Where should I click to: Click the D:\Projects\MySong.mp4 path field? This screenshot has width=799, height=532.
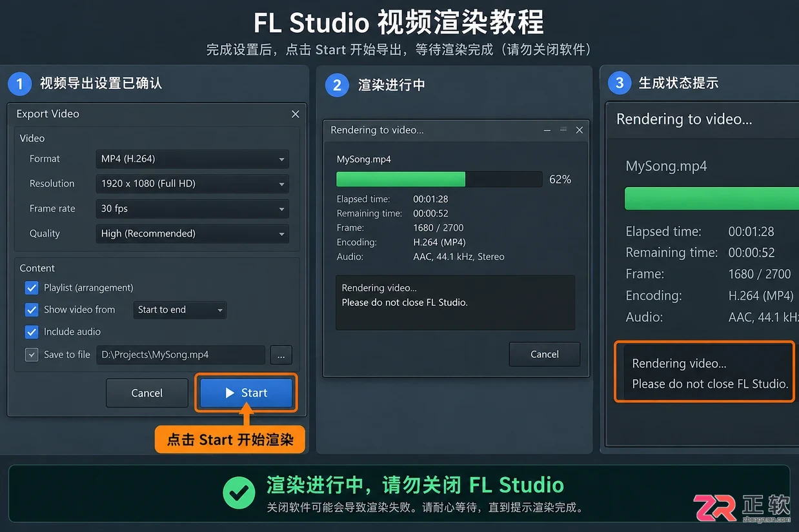[x=181, y=355]
